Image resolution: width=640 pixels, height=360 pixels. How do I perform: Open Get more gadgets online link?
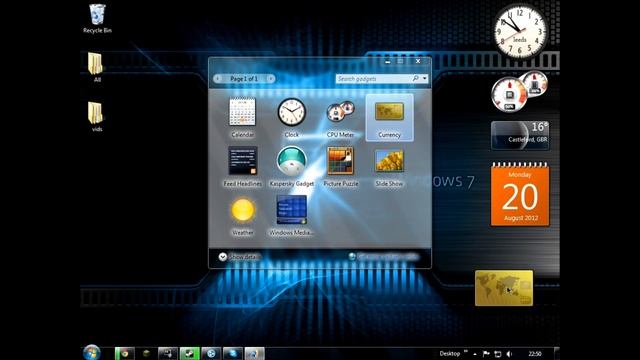(384, 257)
